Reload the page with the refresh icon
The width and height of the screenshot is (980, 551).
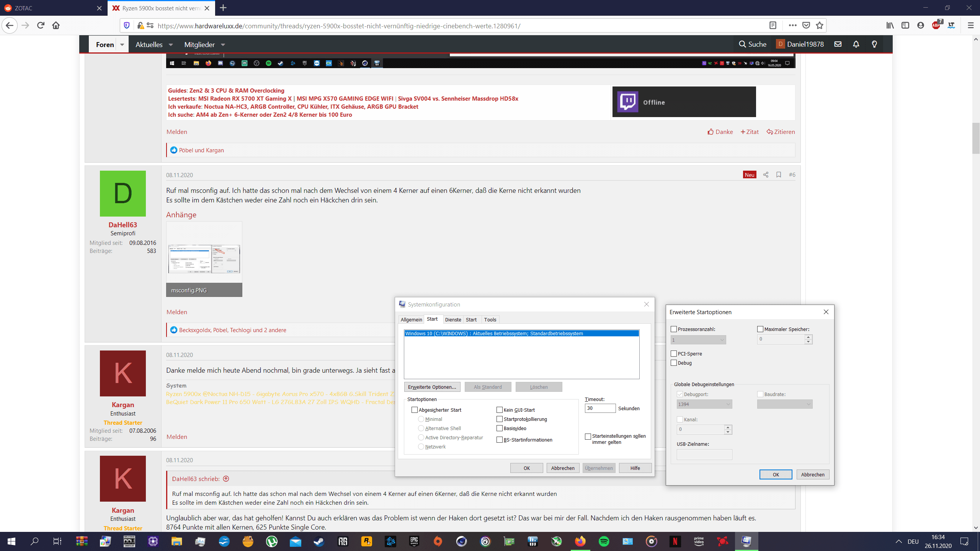41,26
